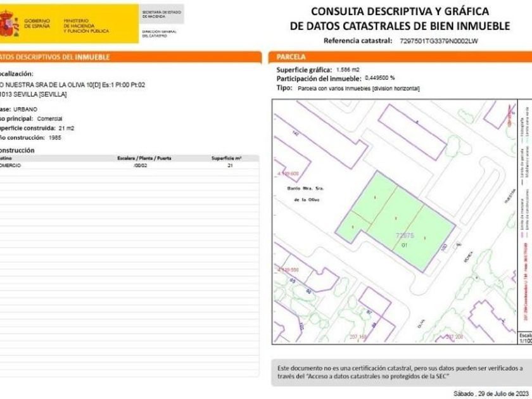Image resolution: width=532 pixels, height=399 pixels.
Task: Click the date 'Sábado, 29 de Julio de 2023'
Action: [491, 393]
